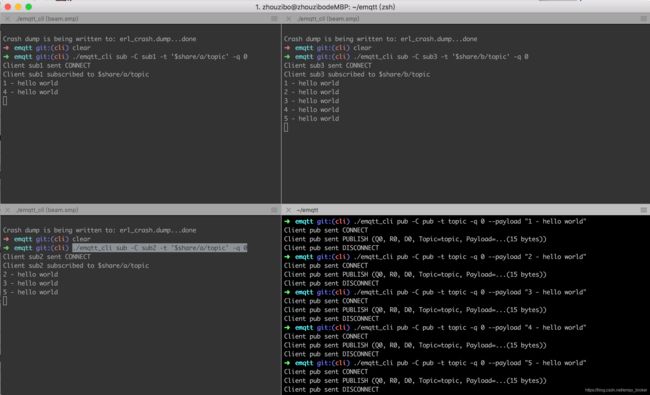Click '5 - hello world' in sub3 pane
Screen dimensions: 650x395
311,119
